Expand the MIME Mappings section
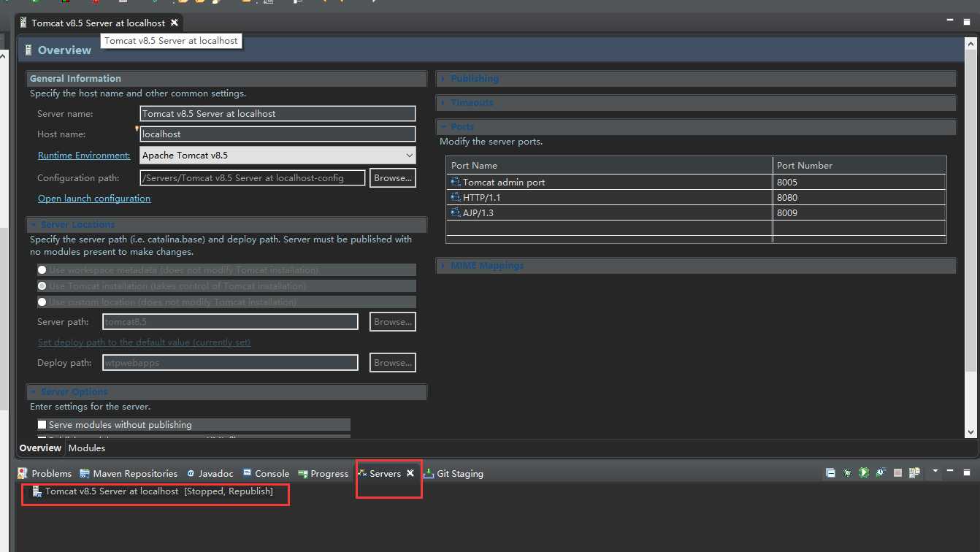980x552 pixels. [443, 266]
